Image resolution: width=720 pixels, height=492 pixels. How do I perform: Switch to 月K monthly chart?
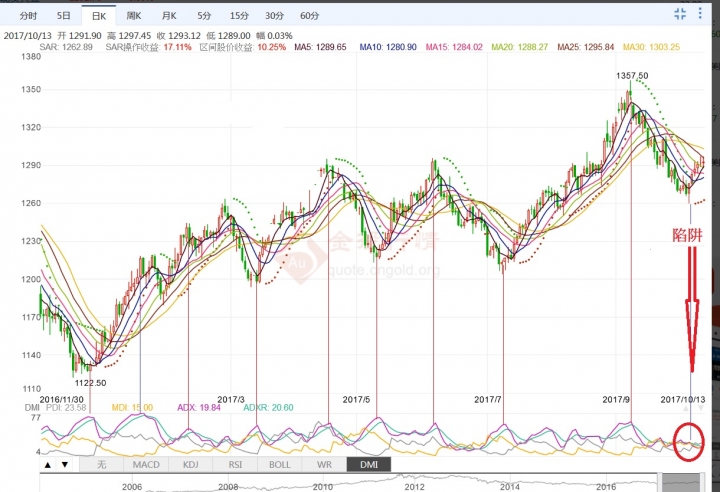click(168, 16)
